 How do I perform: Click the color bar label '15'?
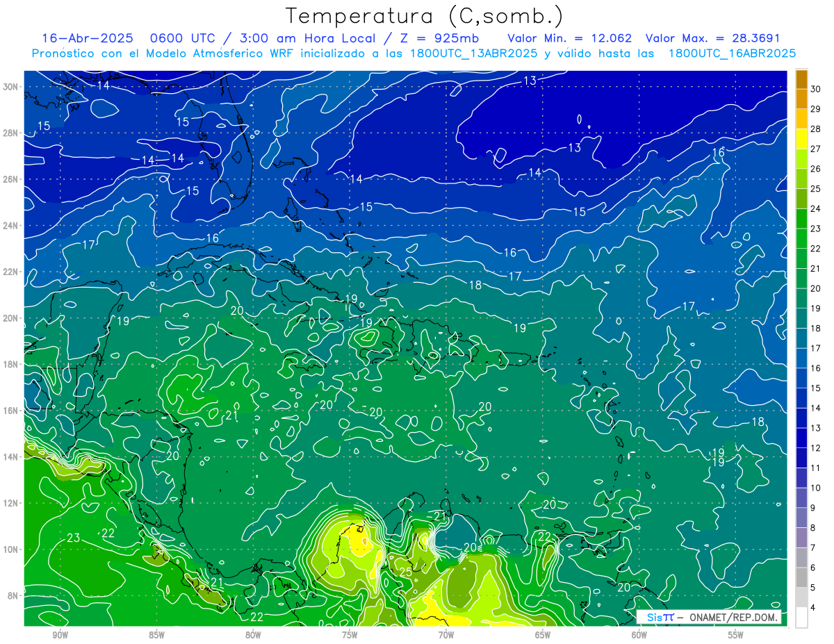(x=816, y=388)
